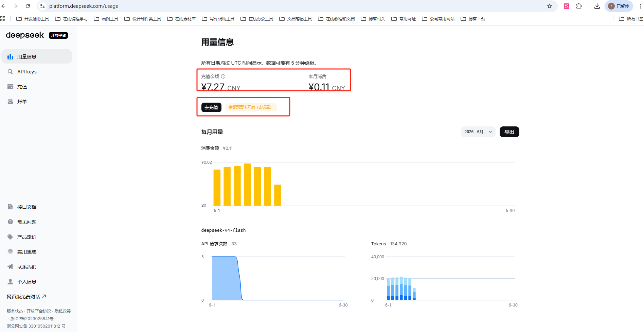Open the 常用网址 bookmark folder

(404, 19)
